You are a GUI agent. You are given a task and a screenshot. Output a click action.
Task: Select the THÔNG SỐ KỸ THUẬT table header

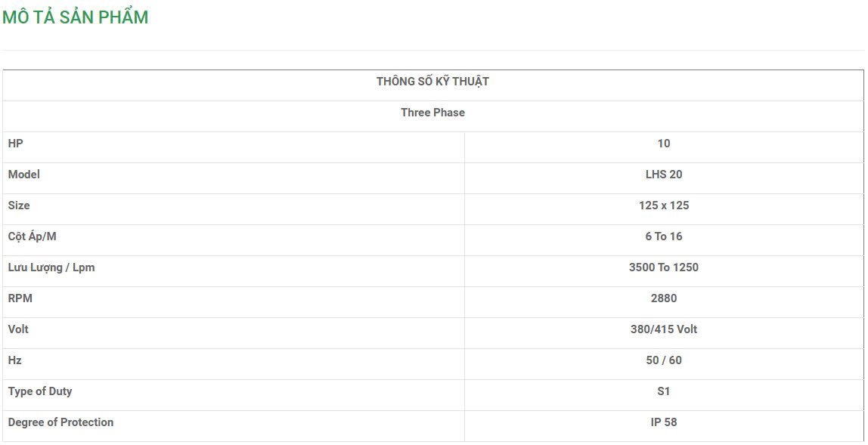(432, 82)
